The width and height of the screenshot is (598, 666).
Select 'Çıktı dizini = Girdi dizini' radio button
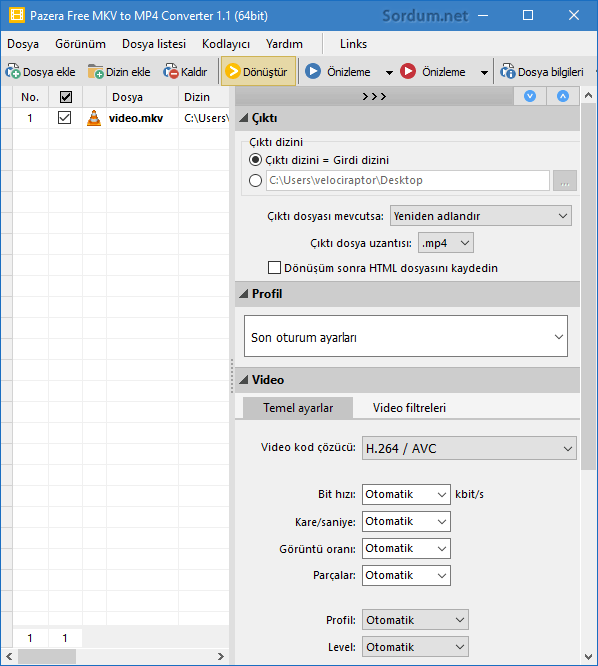[255, 160]
